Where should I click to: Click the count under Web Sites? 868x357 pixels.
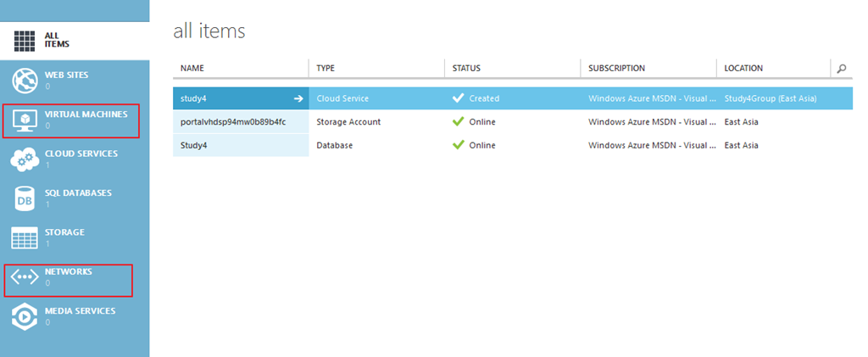point(47,86)
